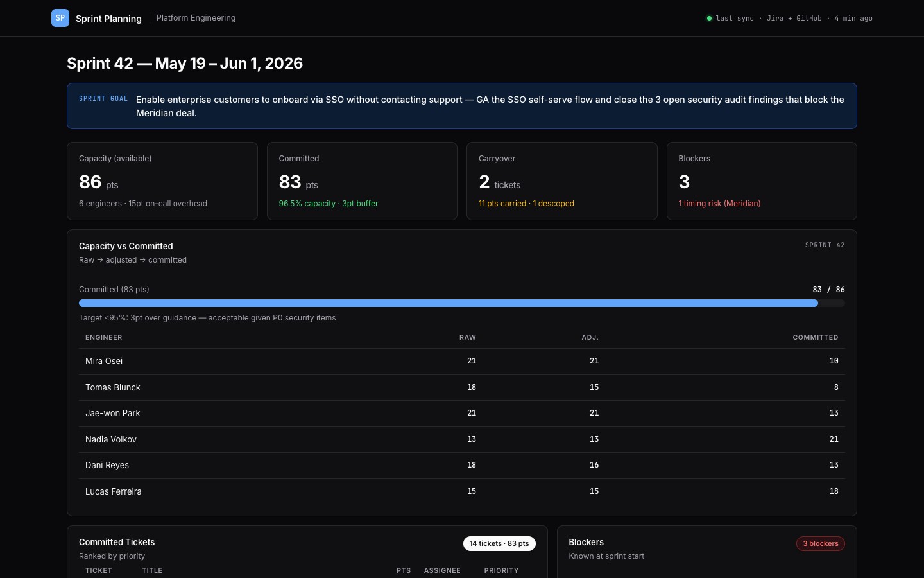
Task: Click the '3 blockers' red badge
Action: [821, 543]
